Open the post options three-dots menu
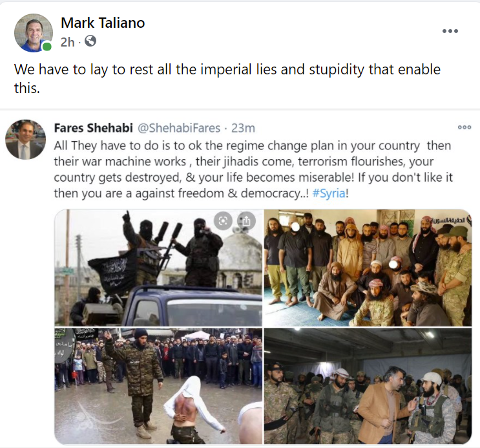This screenshot has height=448, width=480. tap(450, 31)
